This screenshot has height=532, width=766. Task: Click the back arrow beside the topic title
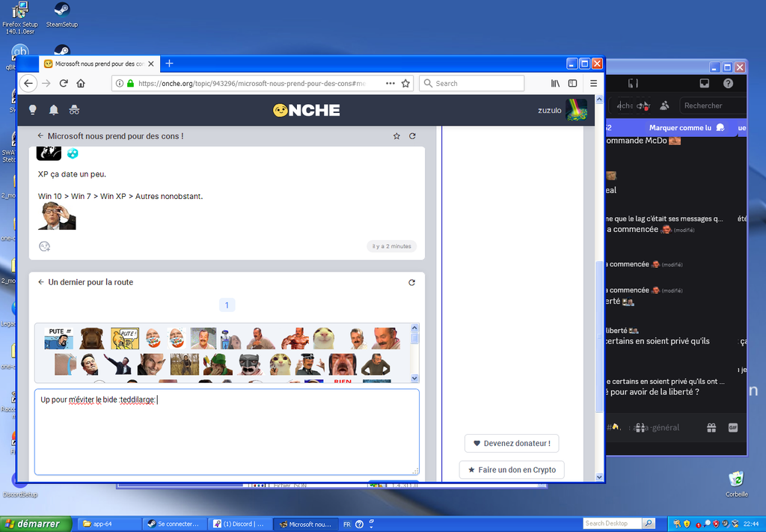pyautogui.click(x=40, y=136)
